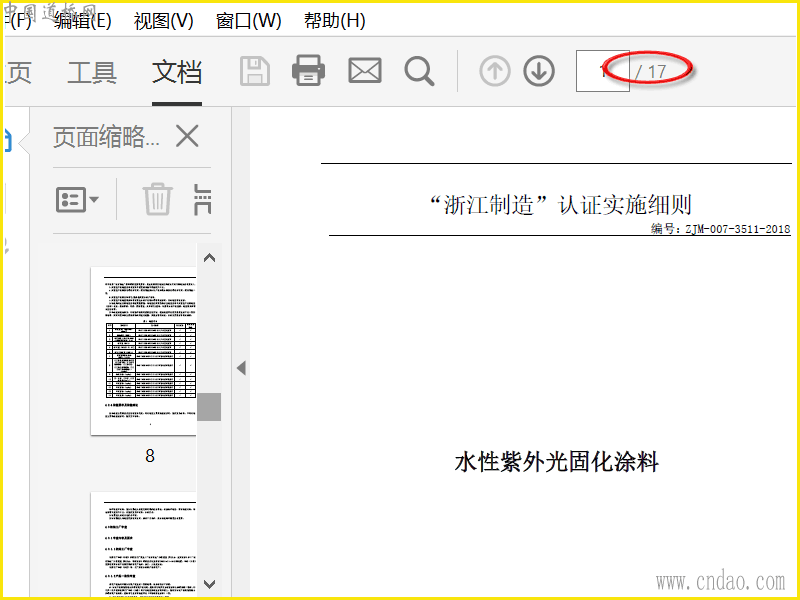Click the document title 水性紫外光固化涂料

click(x=556, y=462)
